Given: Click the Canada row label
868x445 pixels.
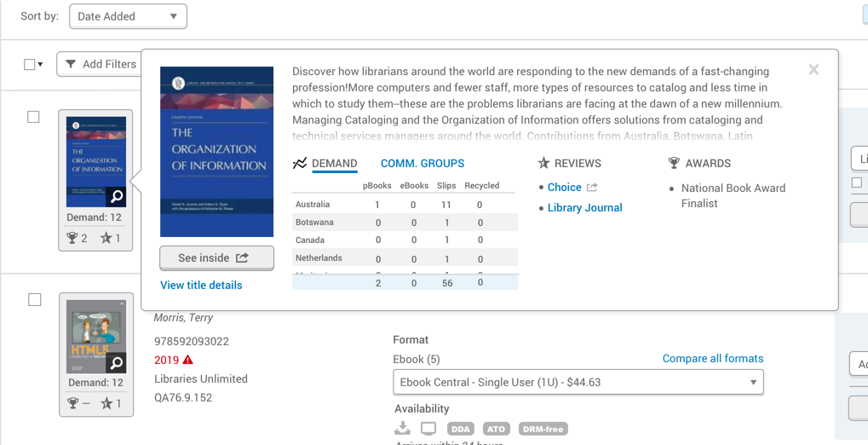Looking at the screenshot, I should click(x=310, y=240).
